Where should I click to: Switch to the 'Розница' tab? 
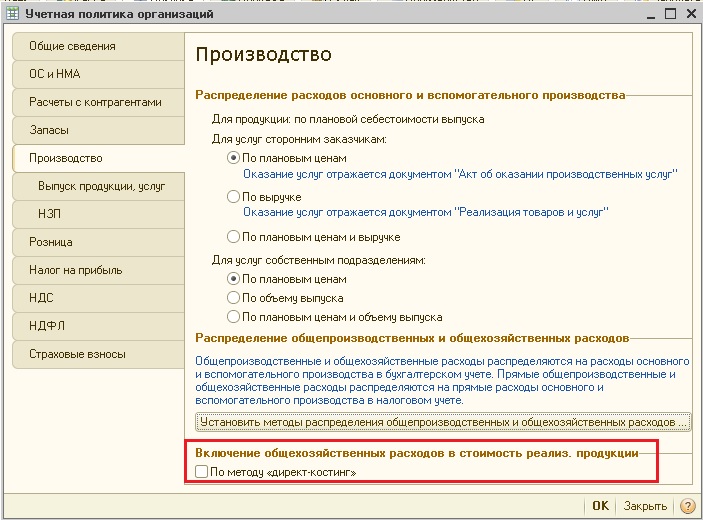[x=99, y=242]
